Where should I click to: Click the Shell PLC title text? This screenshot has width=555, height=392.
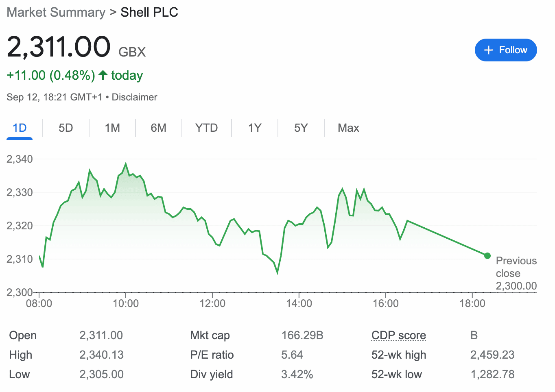pyautogui.click(x=149, y=12)
